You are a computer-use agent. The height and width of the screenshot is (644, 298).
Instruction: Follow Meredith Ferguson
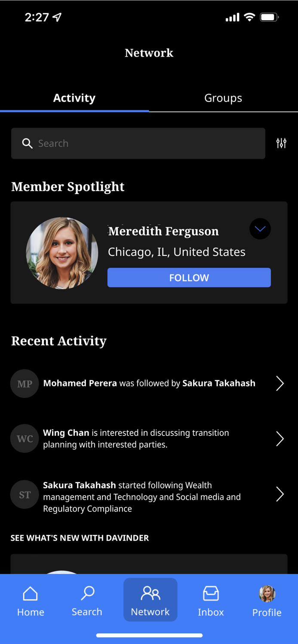(x=189, y=278)
